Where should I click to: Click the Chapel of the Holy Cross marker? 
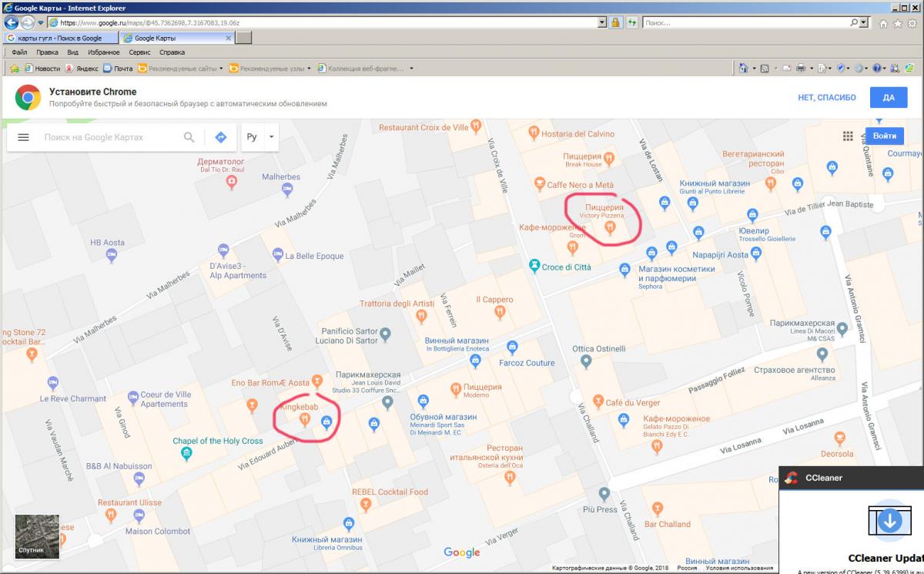point(185,453)
